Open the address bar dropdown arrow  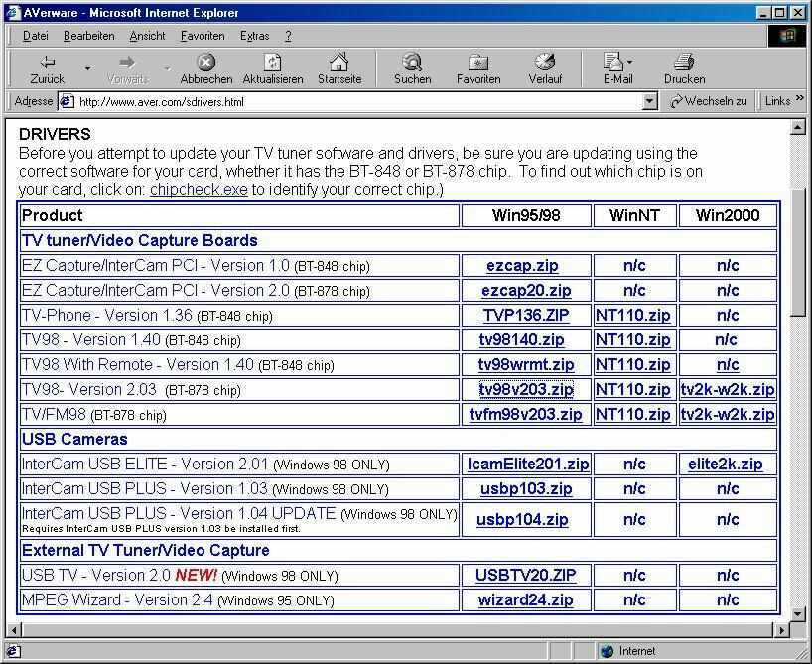pyautogui.click(x=650, y=101)
